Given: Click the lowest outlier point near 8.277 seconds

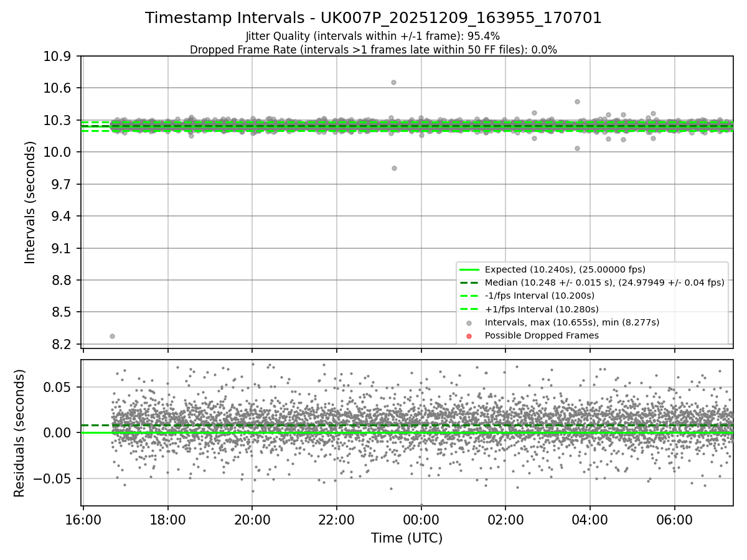Looking at the screenshot, I should (112, 336).
